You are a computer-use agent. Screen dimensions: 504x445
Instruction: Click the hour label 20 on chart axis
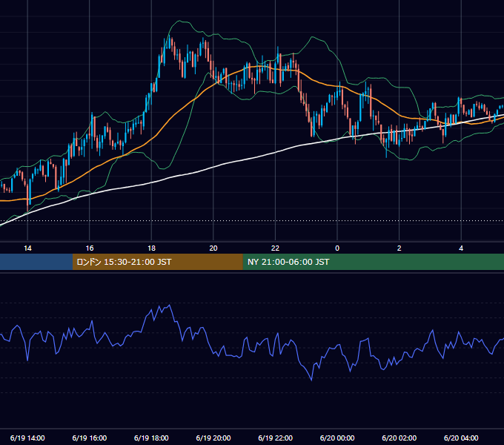click(213, 248)
